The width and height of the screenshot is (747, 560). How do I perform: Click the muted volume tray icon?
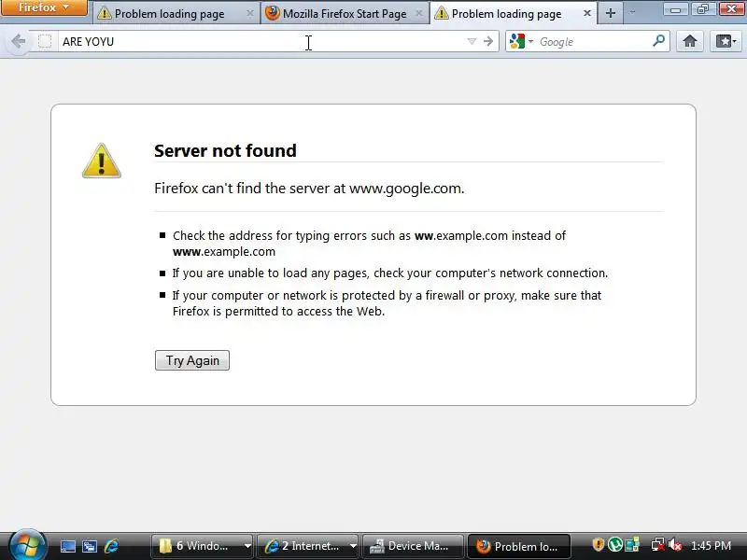(x=675, y=544)
